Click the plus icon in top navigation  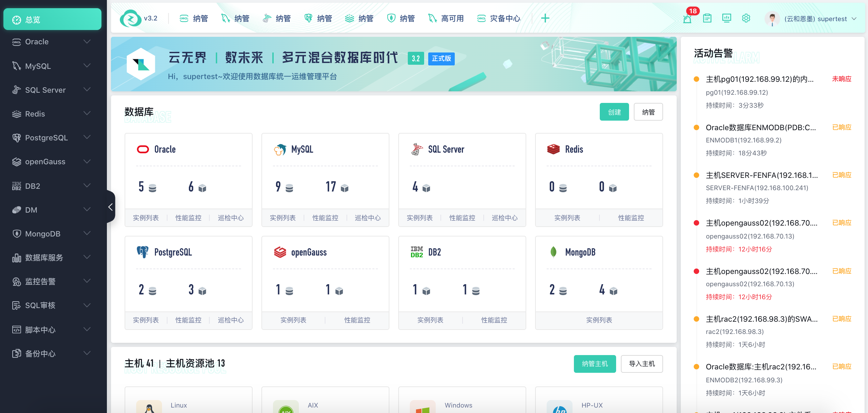click(545, 18)
